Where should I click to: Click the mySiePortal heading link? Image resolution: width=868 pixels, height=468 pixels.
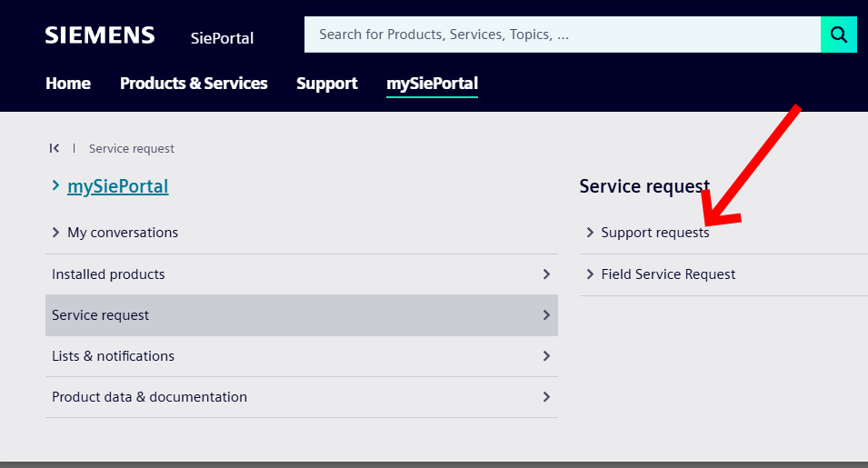click(x=118, y=186)
